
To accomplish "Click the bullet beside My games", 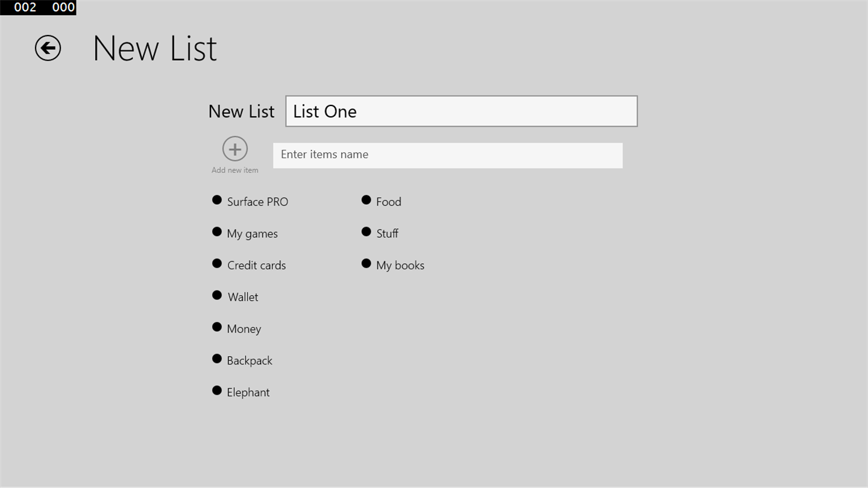I will [x=217, y=232].
